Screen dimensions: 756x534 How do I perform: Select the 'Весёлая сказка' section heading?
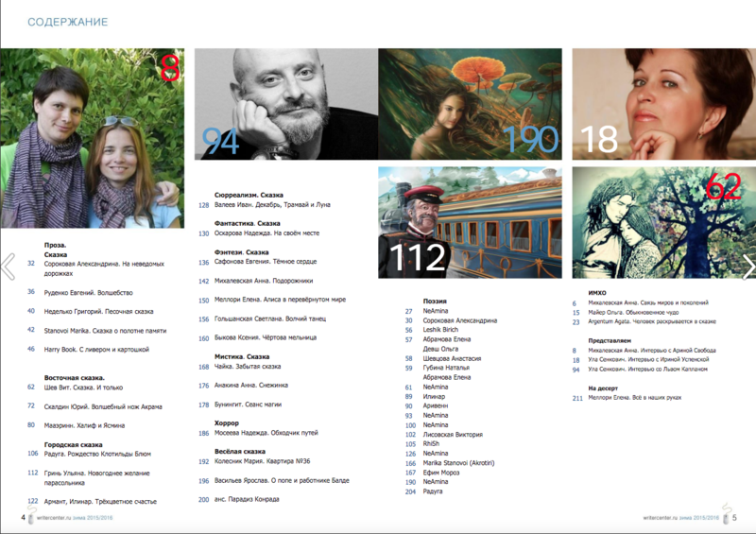pos(240,452)
